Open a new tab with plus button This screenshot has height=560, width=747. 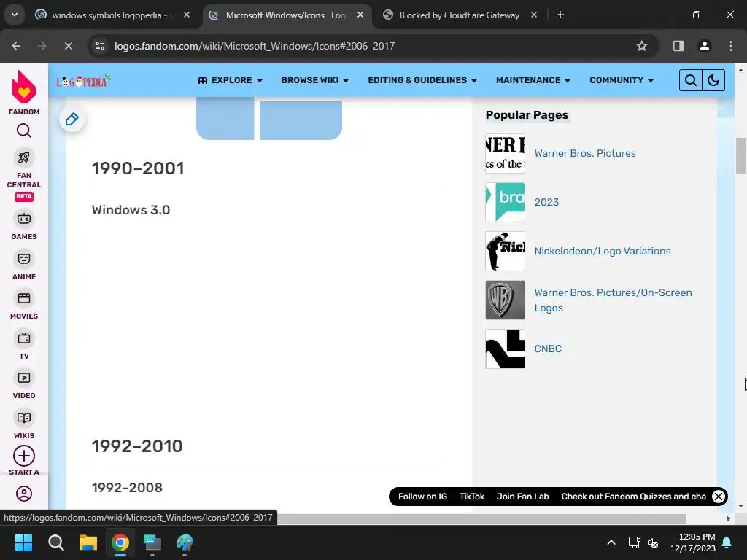pos(560,15)
